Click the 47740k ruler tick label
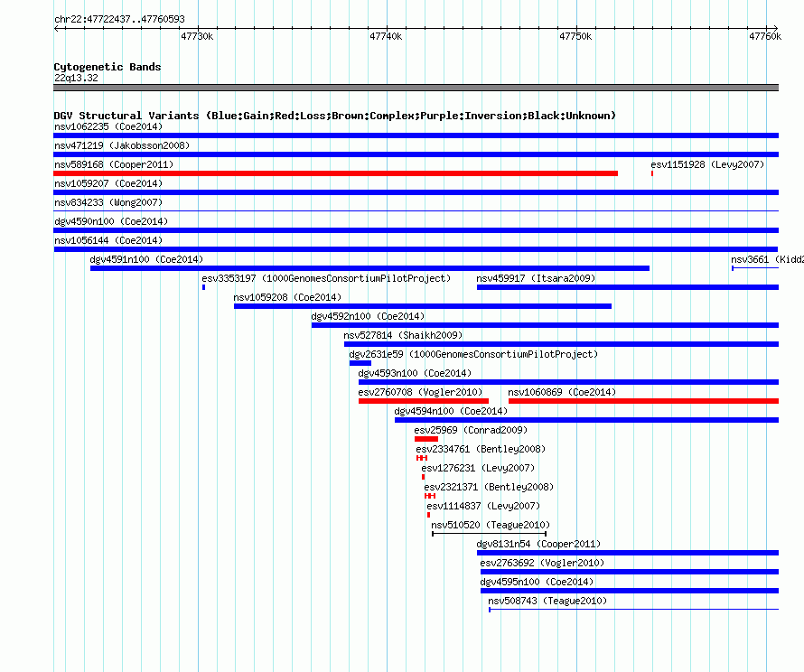Image resolution: width=804 pixels, height=672 pixels. (x=386, y=36)
